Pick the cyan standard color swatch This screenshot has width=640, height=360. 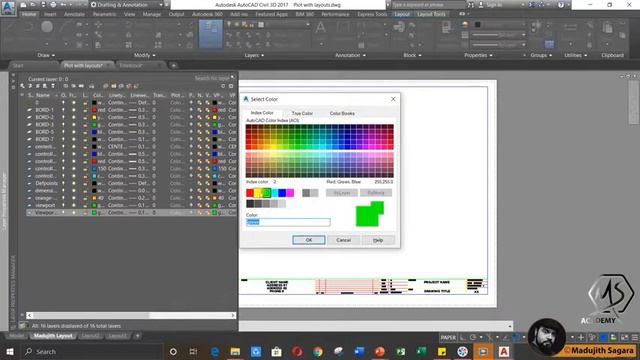tap(274, 193)
